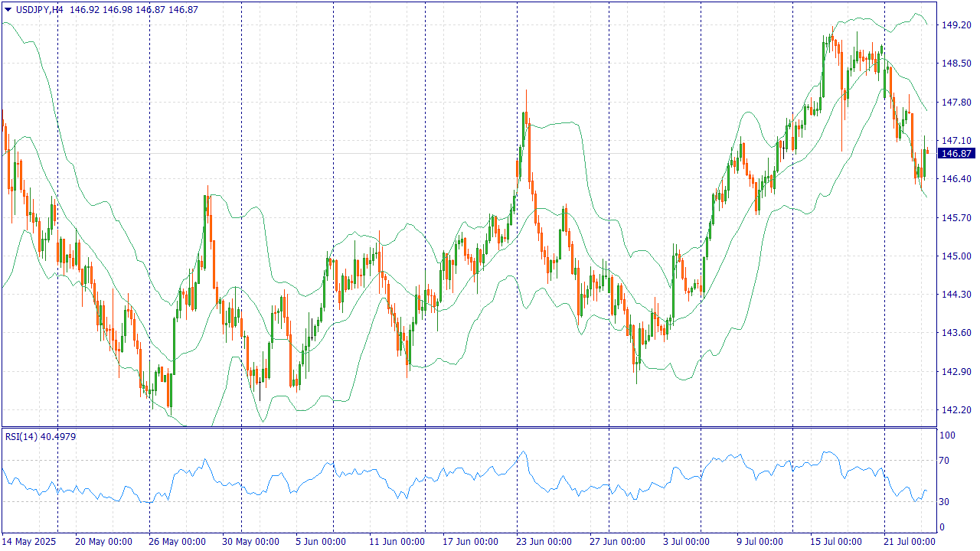
Task: Click the USDJPY,H4 chart title text
Action: click(39, 9)
